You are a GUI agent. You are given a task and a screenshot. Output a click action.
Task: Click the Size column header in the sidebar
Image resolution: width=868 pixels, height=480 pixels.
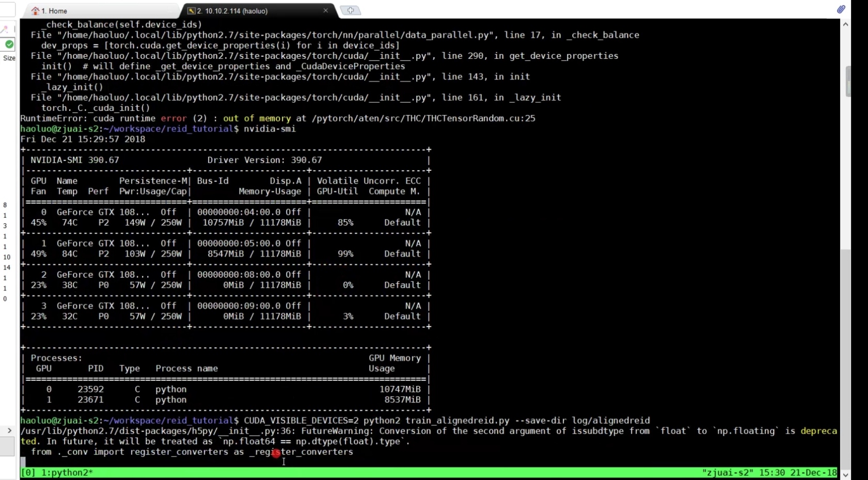[x=9, y=58]
